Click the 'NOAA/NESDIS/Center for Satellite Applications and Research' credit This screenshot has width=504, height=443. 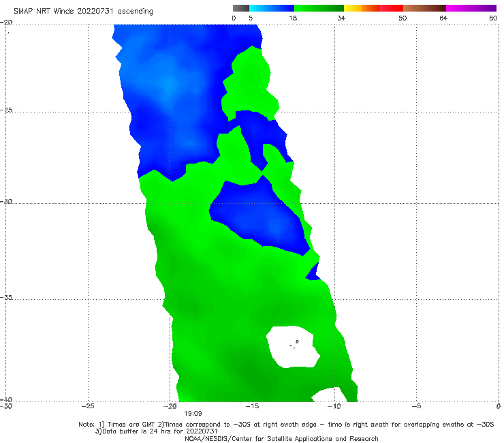[x=281, y=439]
